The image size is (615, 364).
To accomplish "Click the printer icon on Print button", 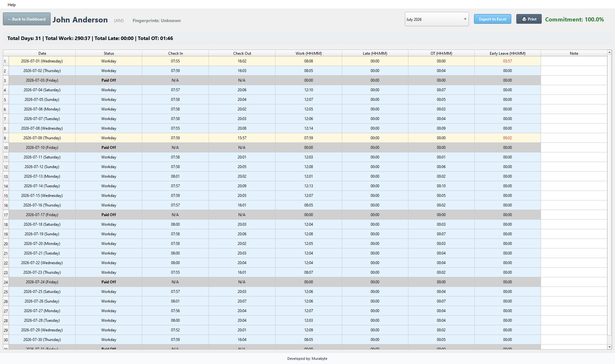I will point(524,19).
